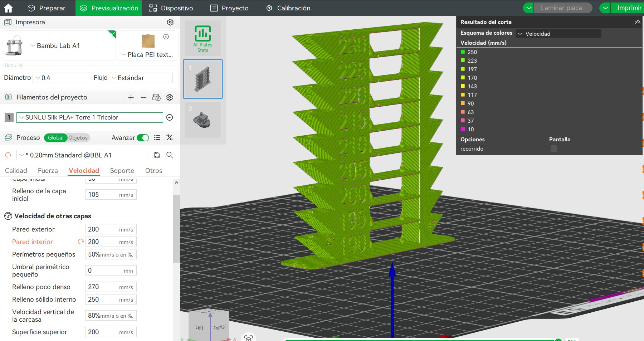The height and width of the screenshot is (341, 644).
Task: Click the Home icon in top bar
Action: tap(8, 8)
